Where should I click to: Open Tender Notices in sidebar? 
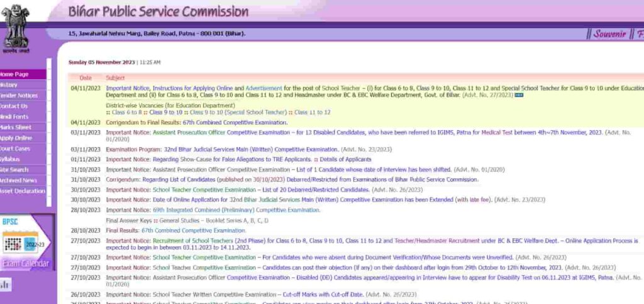(23, 95)
